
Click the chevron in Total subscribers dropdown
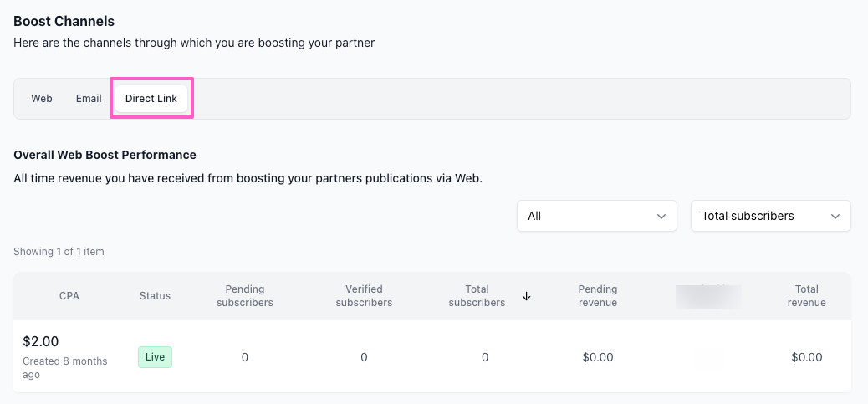pos(835,217)
